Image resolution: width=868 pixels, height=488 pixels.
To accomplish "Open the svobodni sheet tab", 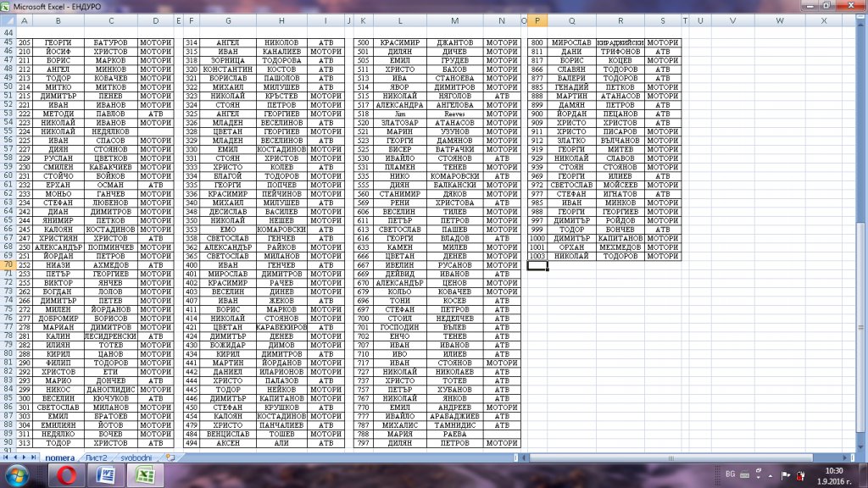I will tap(136, 457).
